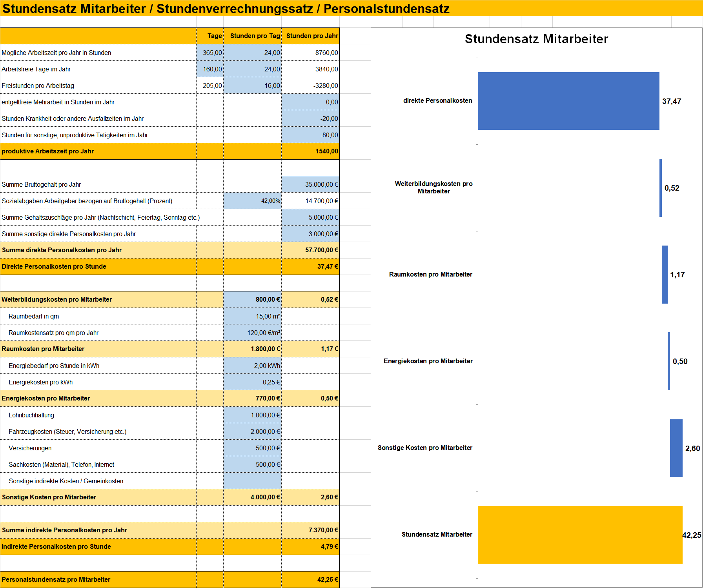Image resolution: width=703 pixels, height=588 pixels.
Task: Click the Sozialabgaben 42,00% cell
Action: 252,201
